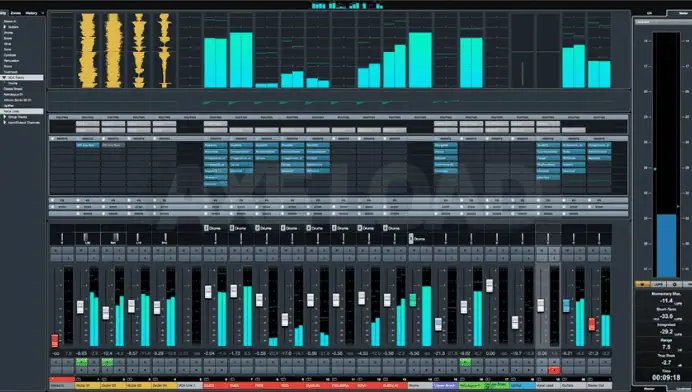Toggle record enable on Vocal Lead channel
The width and height of the screenshot is (692, 392).
point(554,370)
